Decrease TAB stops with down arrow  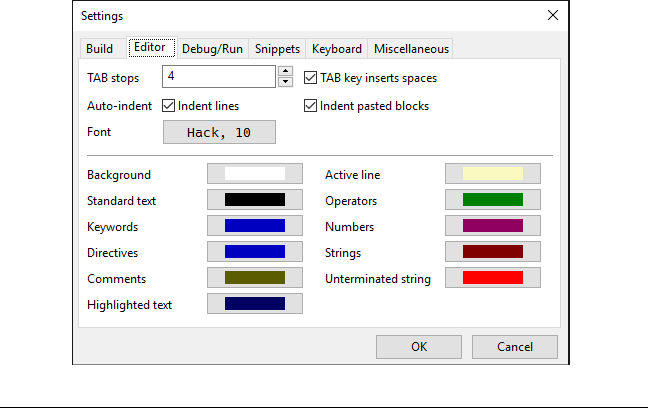tap(285, 83)
